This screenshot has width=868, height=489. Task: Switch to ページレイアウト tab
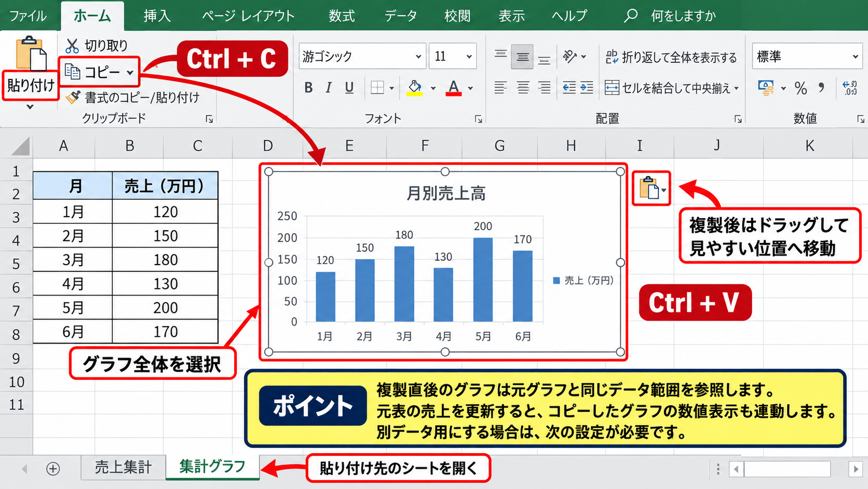coord(248,16)
